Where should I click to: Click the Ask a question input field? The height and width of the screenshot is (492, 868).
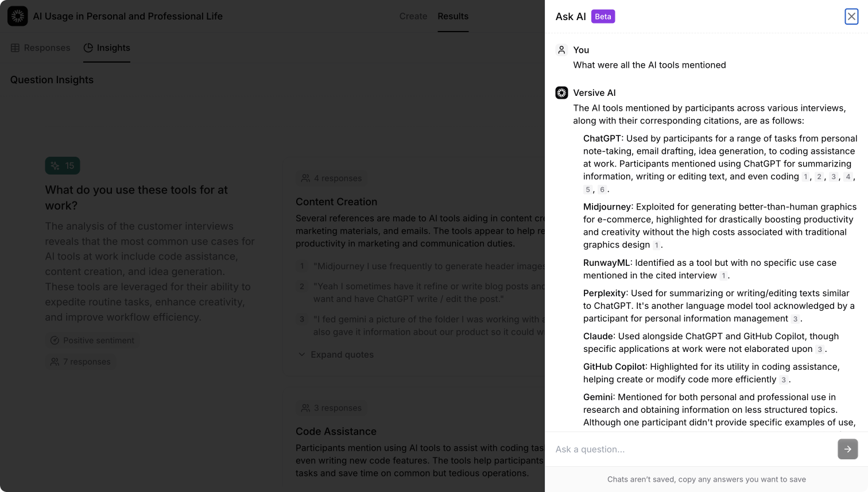click(692, 449)
